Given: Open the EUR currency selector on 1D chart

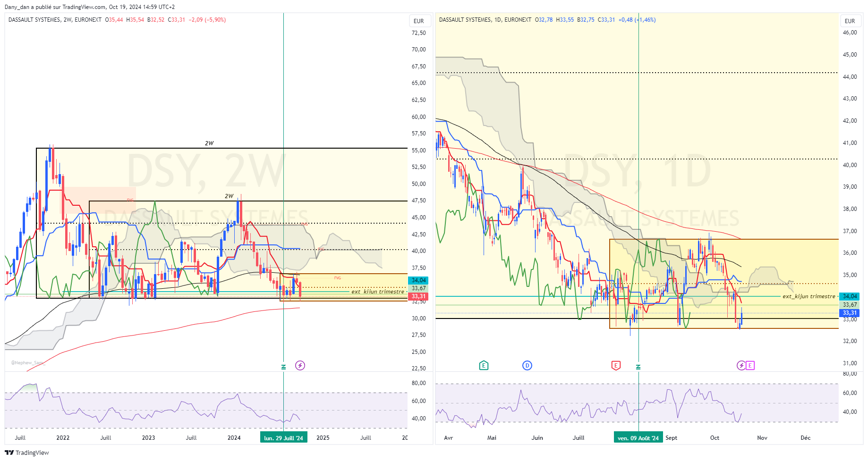Looking at the screenshot, I should tap(850, 21).
